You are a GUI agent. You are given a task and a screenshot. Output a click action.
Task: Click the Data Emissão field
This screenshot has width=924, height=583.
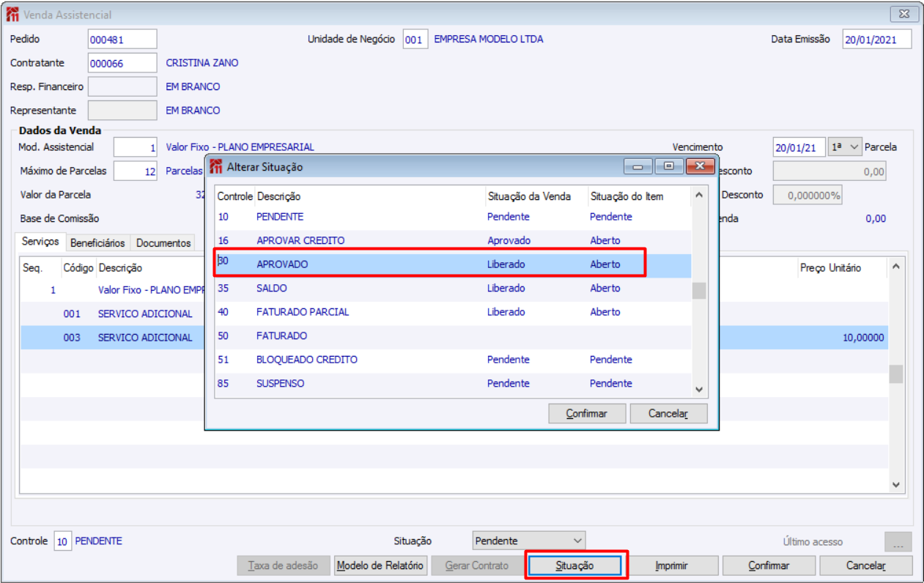pyautogui.click(x=877, y=40)
